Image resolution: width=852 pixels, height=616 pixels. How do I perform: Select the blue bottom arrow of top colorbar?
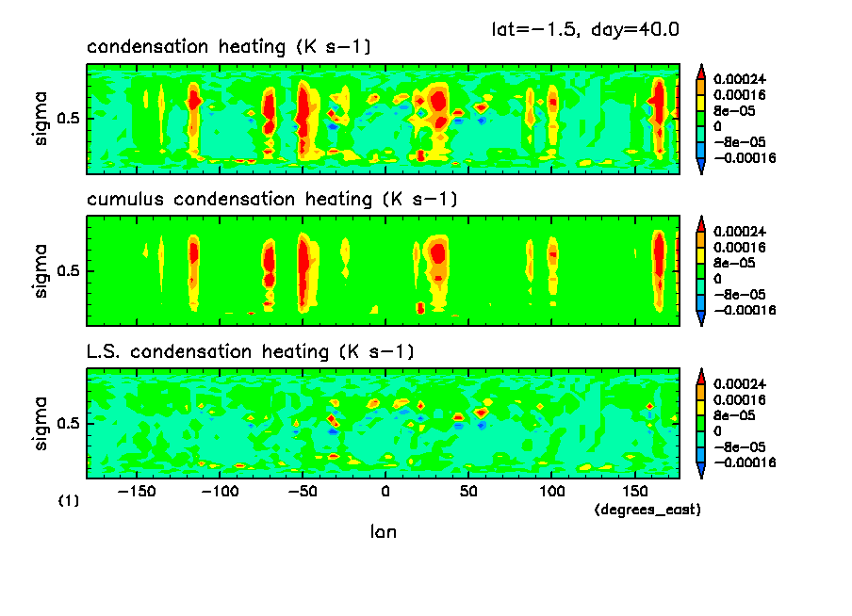tap(700, 167)
